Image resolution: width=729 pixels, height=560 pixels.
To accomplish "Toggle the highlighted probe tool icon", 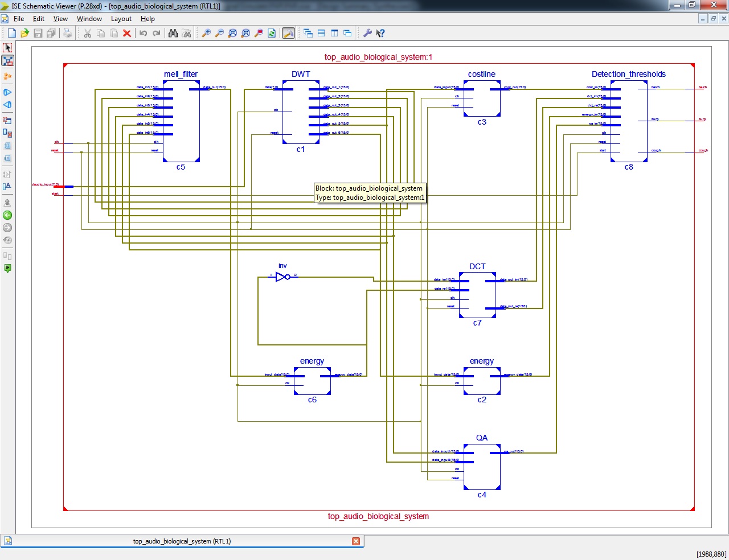I will pos(289,34).
